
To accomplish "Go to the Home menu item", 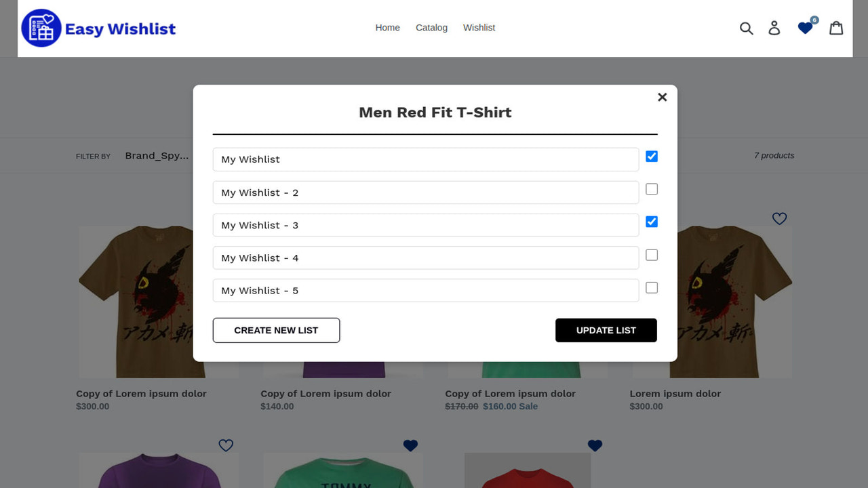I will tap(387, 28).
